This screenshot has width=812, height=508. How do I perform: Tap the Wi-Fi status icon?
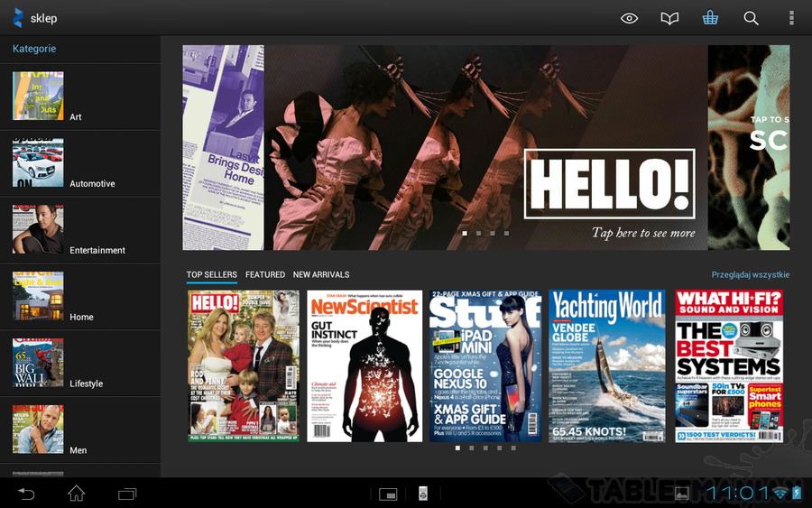[780, 493]
